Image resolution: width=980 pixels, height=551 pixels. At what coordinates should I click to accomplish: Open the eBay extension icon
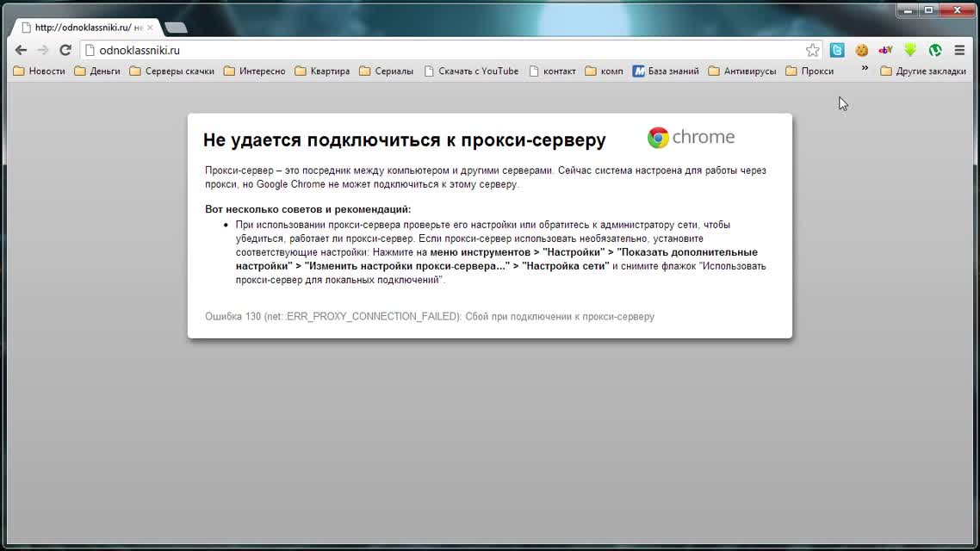point(885,50)
